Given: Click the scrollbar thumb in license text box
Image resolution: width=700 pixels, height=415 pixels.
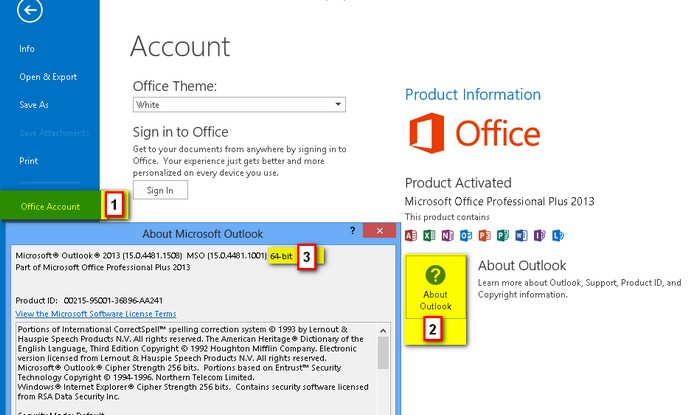Looking at the screenshot, I should tap(383, 353).
